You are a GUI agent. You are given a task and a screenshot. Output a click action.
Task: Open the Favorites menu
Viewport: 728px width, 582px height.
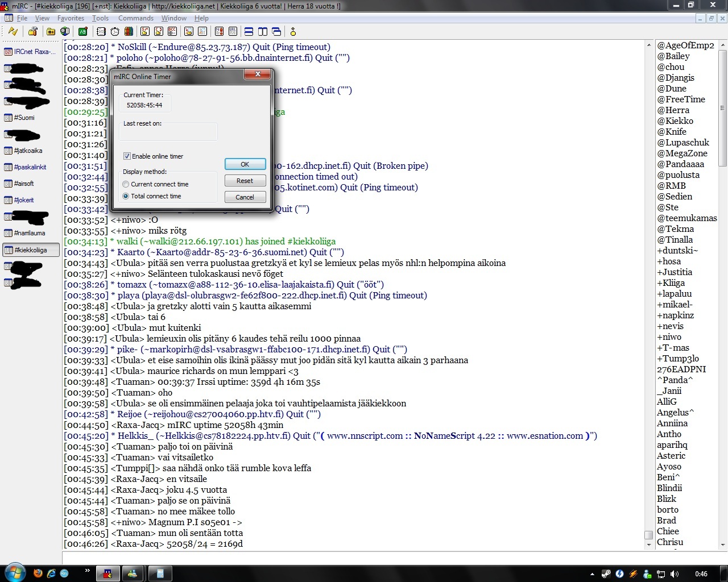tap(71, 18)
